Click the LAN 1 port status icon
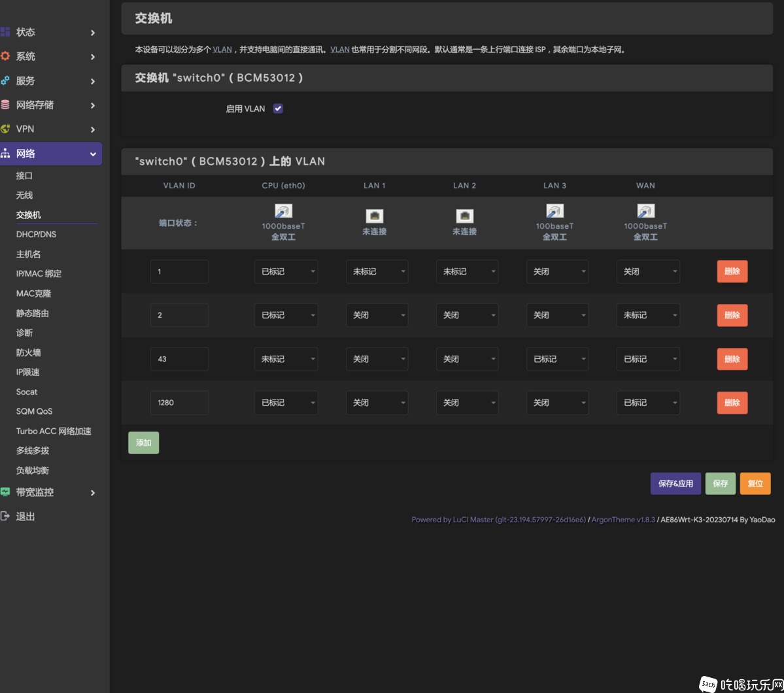784x693 pixels. (x=374, y=216)
